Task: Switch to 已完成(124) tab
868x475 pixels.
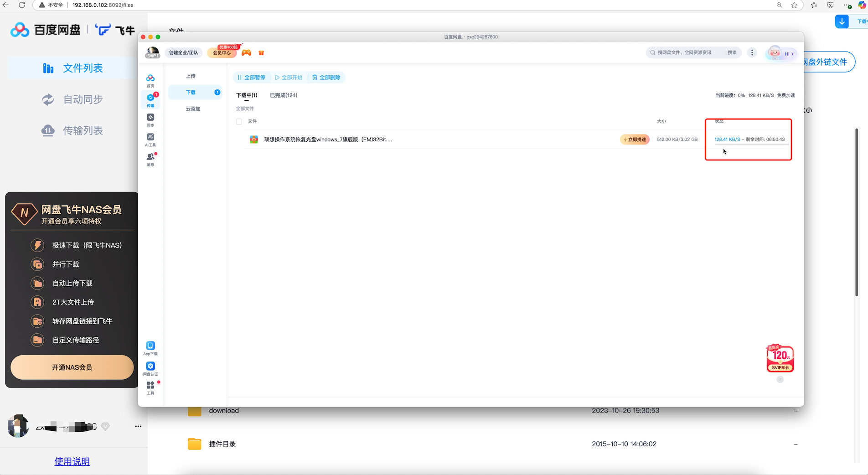Action: pos(284,95)
